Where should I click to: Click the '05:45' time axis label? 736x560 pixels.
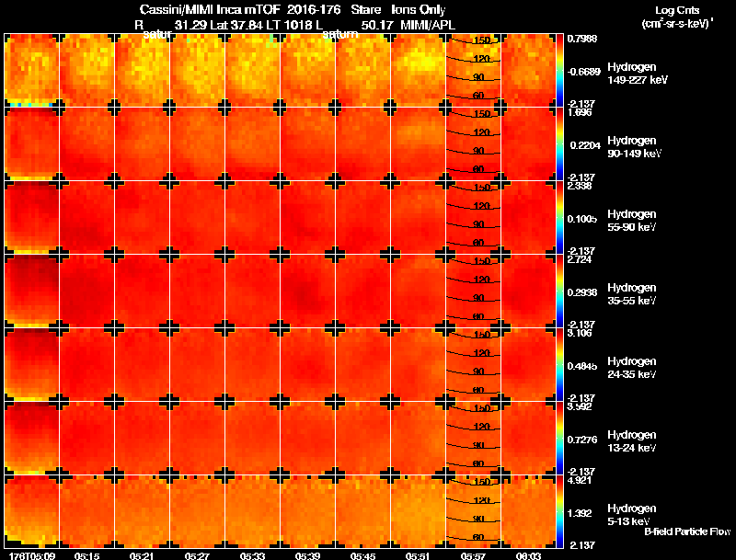(362, 555)
